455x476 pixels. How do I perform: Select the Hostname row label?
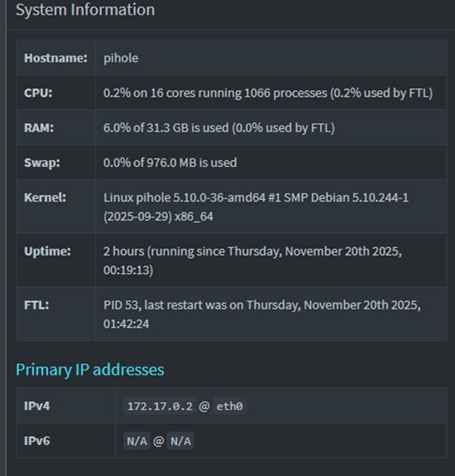[x=55, y=59]
